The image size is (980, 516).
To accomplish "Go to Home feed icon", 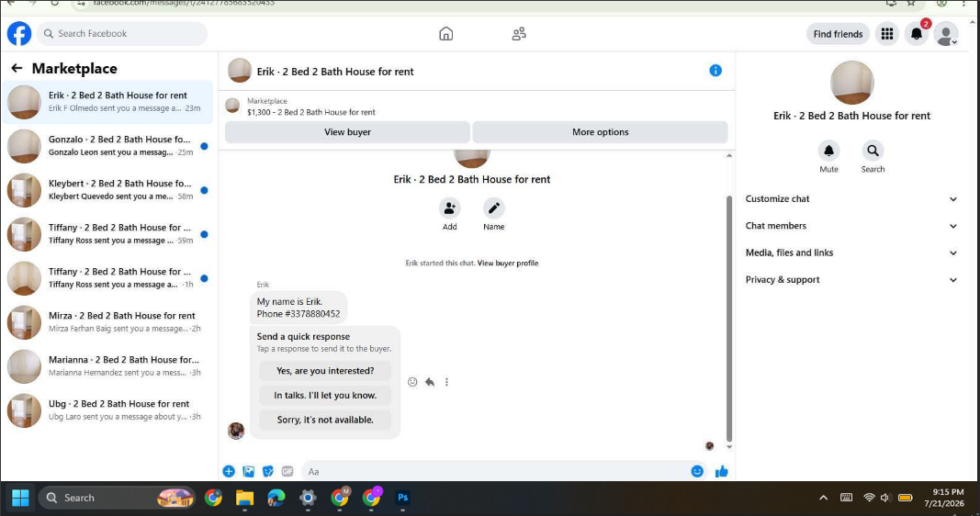I will click(x=445, y=34).
